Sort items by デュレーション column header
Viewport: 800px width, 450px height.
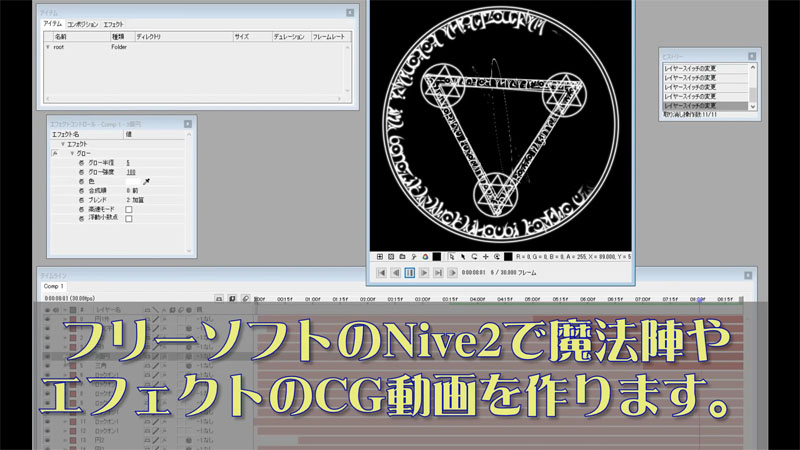(x=291, y=37)
